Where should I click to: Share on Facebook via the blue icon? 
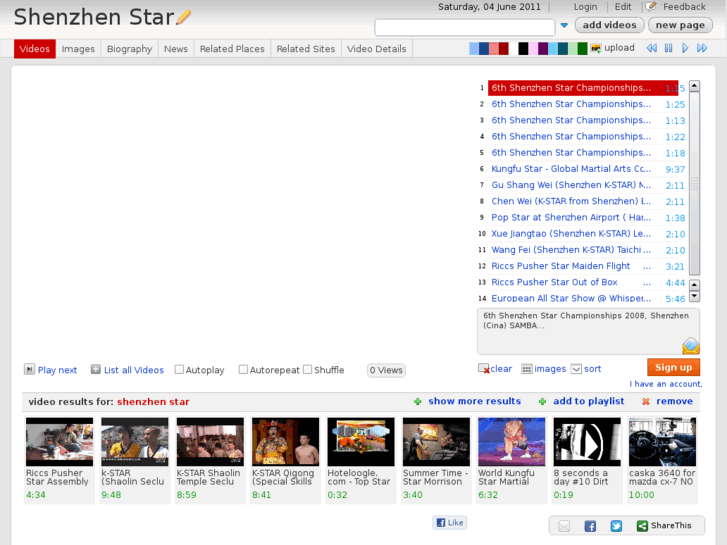(590, 526)
